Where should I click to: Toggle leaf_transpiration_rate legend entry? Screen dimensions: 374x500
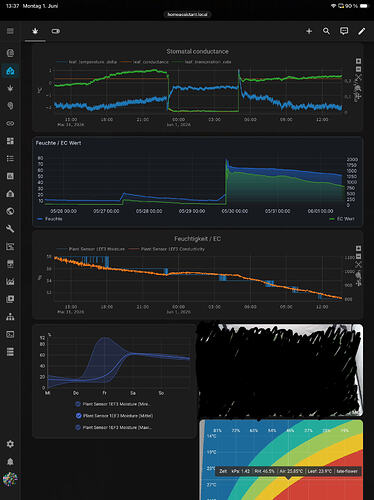[201, 62]
